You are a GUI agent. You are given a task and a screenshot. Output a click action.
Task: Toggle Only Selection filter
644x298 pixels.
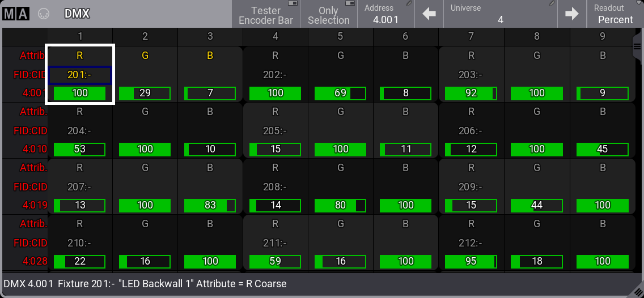coord(328,14)
